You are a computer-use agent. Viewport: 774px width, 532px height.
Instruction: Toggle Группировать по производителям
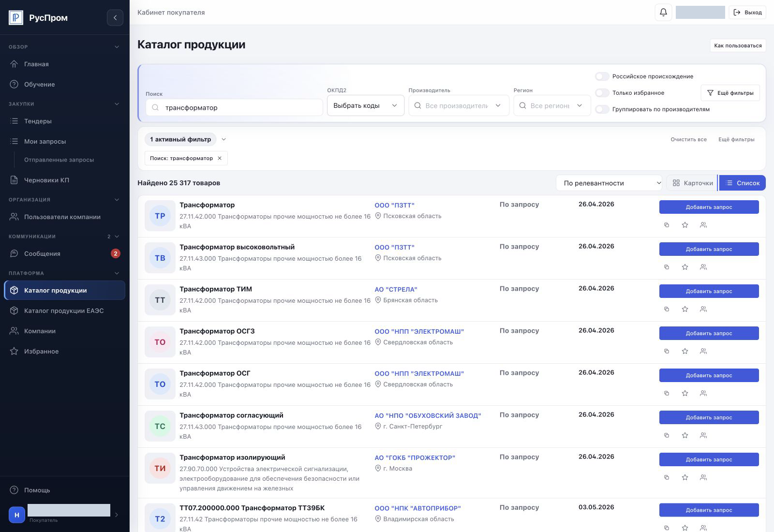click(602, 109)
